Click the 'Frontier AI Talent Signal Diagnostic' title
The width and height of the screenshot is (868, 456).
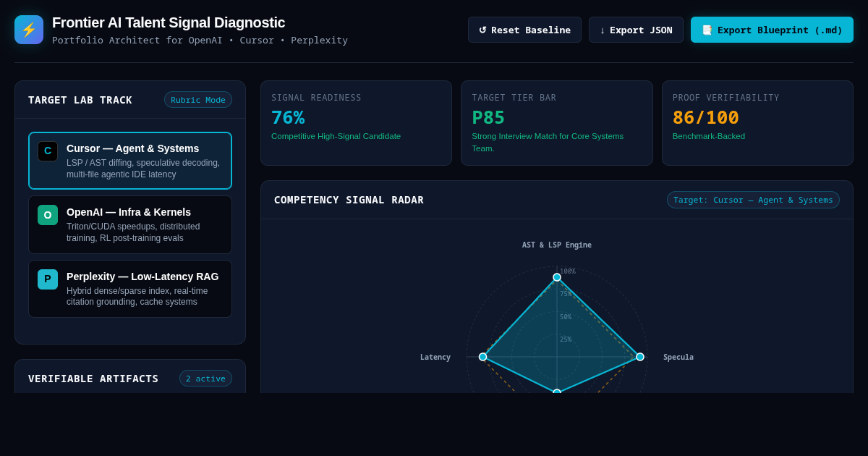coord(169,22)
